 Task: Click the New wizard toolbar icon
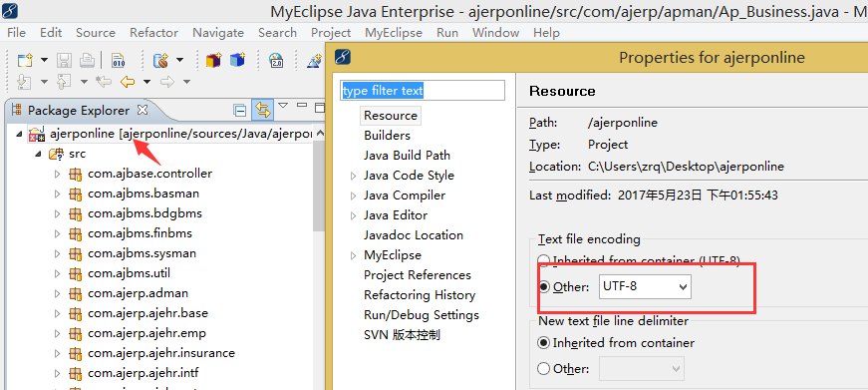24,59
